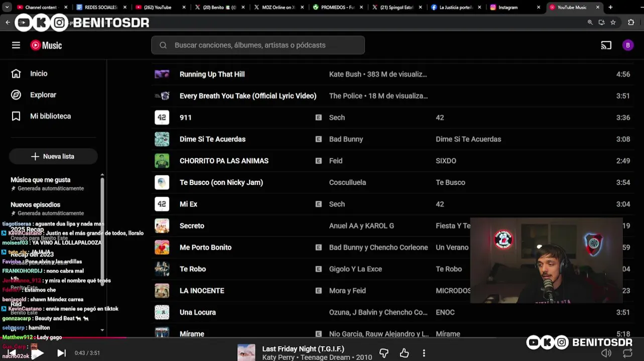Open the ENOC album link
The image size is (644, 361).
(445, 312)
